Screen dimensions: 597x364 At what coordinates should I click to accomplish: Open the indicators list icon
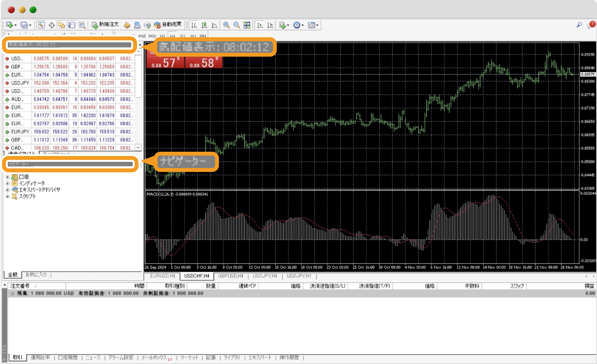coord(282,25)
